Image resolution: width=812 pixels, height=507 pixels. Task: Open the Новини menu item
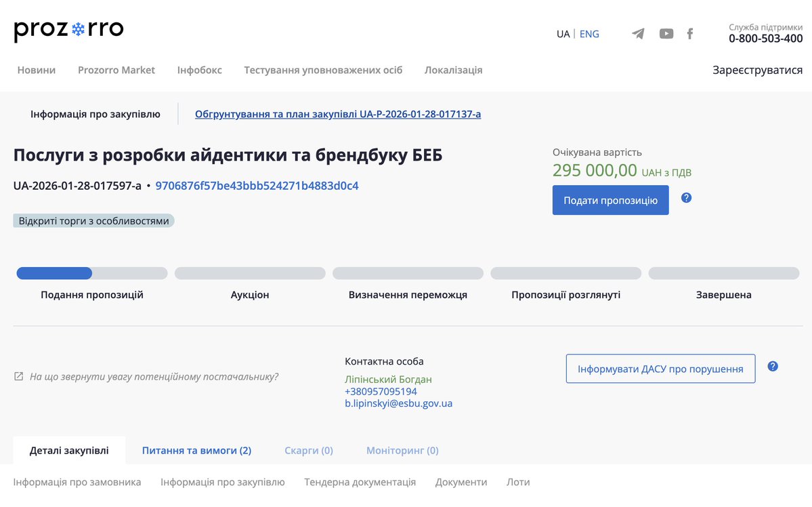(x=36, y=70)
